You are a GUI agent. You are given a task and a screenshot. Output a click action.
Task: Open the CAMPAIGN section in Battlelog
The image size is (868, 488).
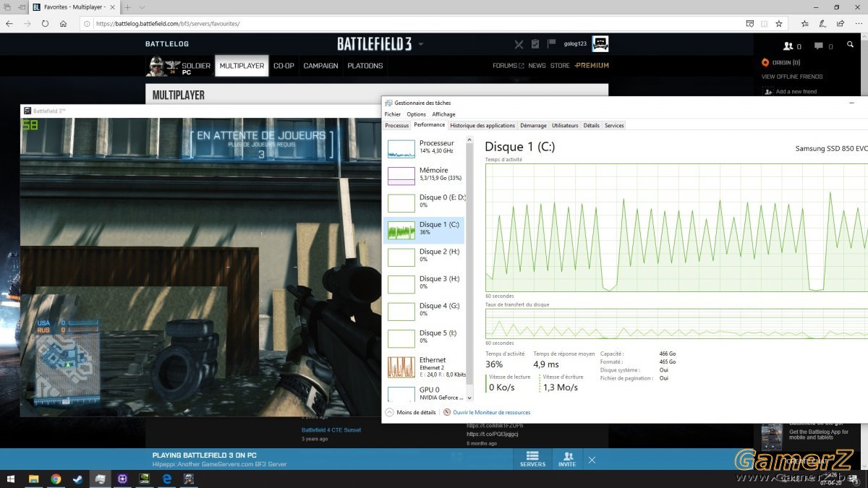pyautogui.click(x=320, y=66)
